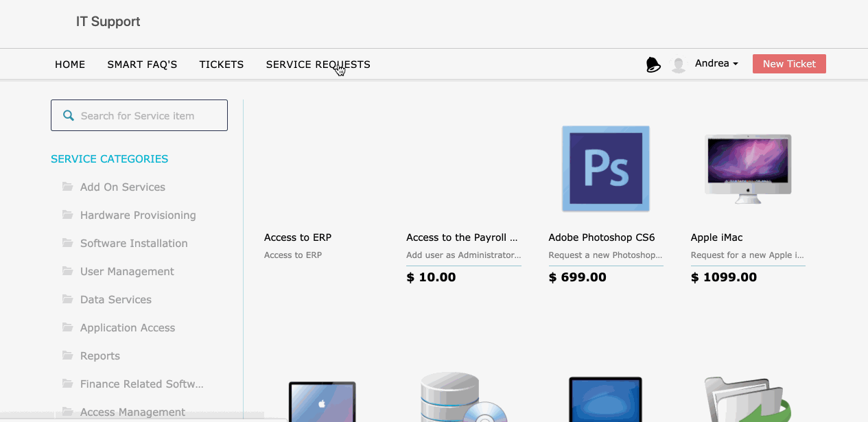Click the SERVICE CATEGORIES heading
This screenshot has height=422, width=868.
pos(109,159)
